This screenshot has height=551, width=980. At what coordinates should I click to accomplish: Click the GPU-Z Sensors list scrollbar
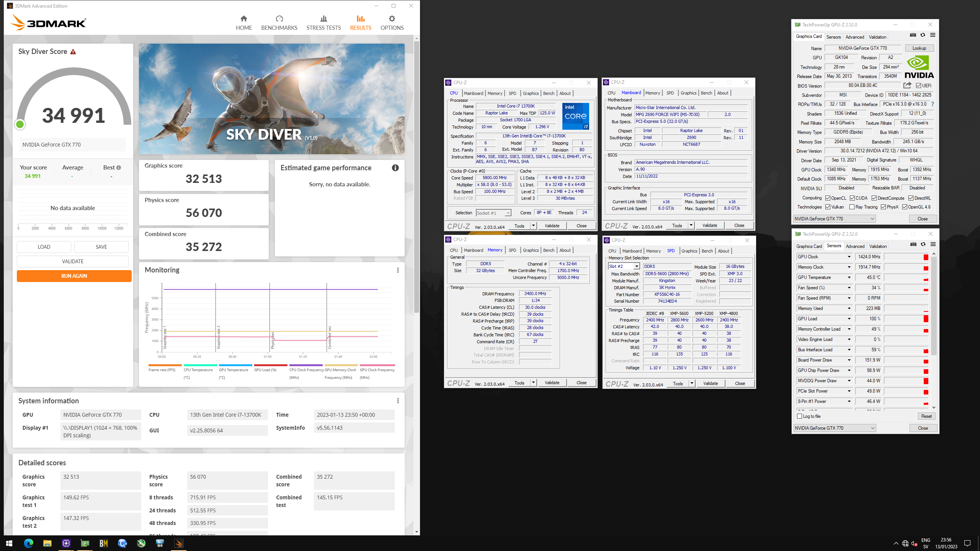tap(934, 306)
